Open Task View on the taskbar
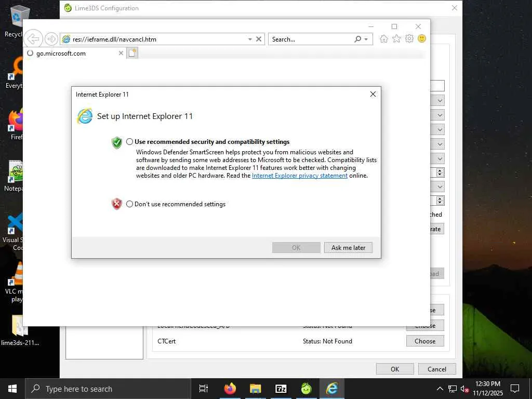Screen dimensions: 532x399 204,389
